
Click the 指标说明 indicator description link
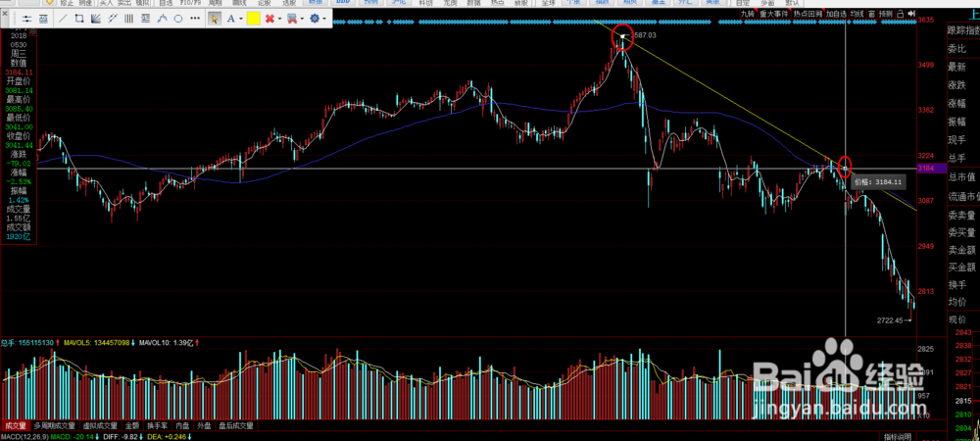(x=898, y=436)
